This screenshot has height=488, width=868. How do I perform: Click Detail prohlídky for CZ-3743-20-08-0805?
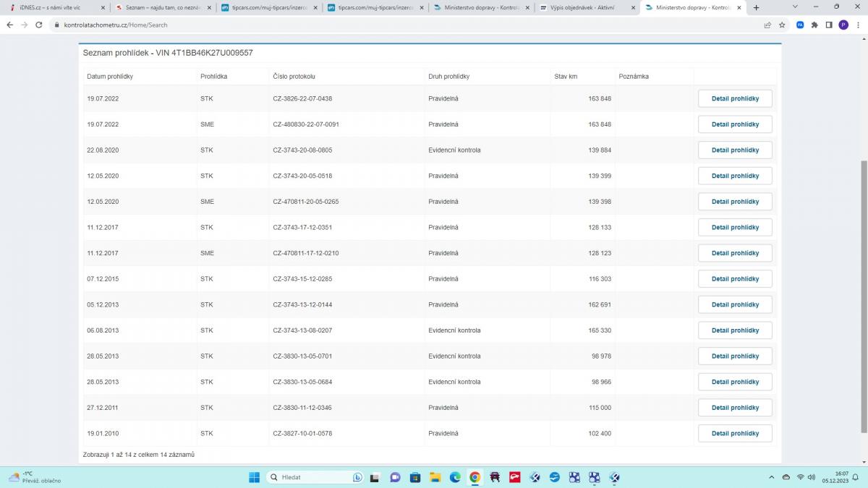point(735,150)
